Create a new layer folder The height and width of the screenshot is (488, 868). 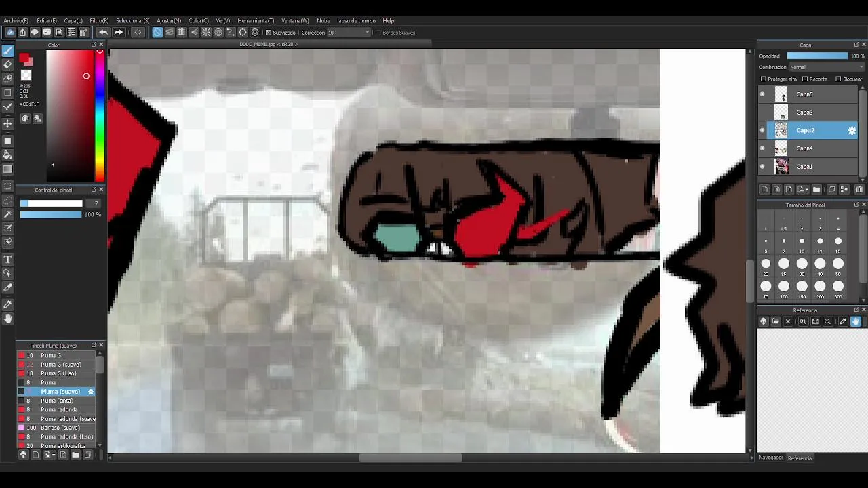click(816, 190)
